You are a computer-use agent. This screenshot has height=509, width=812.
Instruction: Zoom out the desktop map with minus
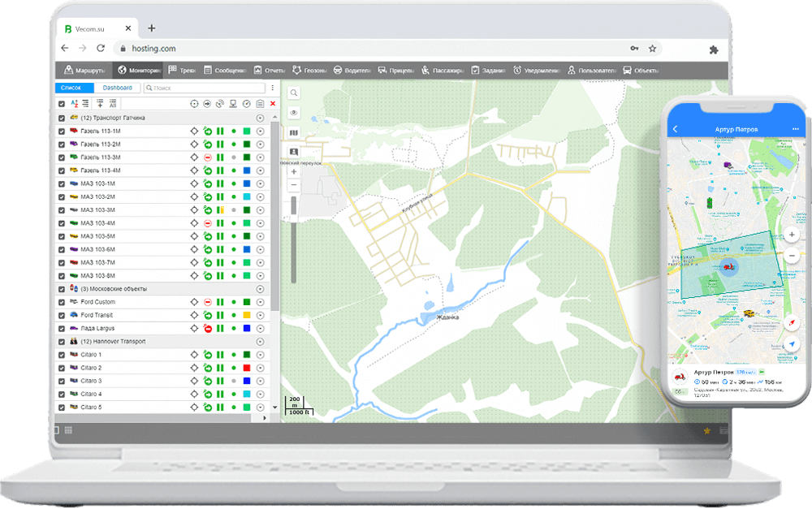(x=294, y=185)
